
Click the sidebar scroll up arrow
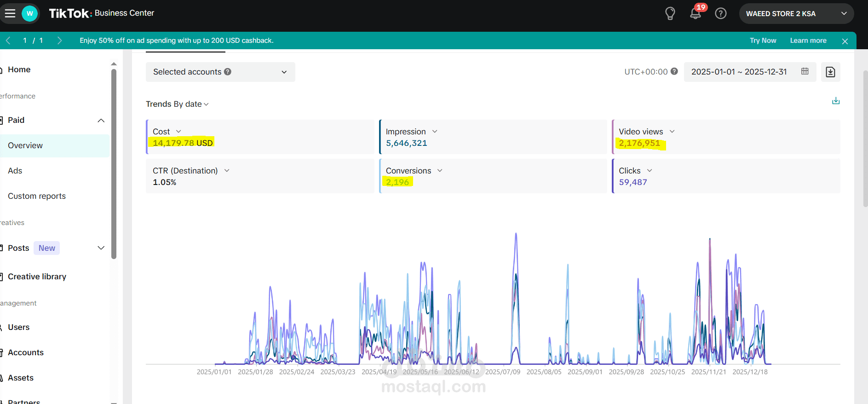(x=114, y=64)
